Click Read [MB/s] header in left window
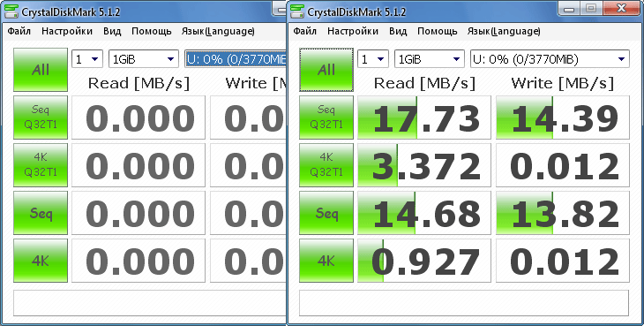The height and width of the screenshot is (326, 644). pos(139,83)
